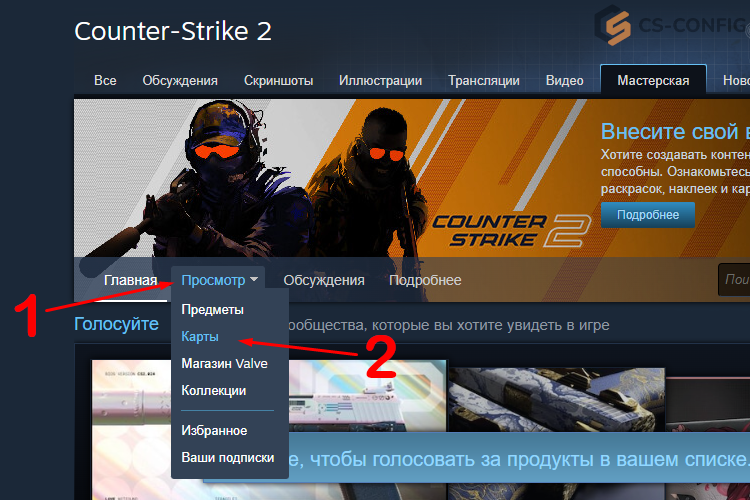Switch to the Обсуждения top tab

click(x=180, y=80)
